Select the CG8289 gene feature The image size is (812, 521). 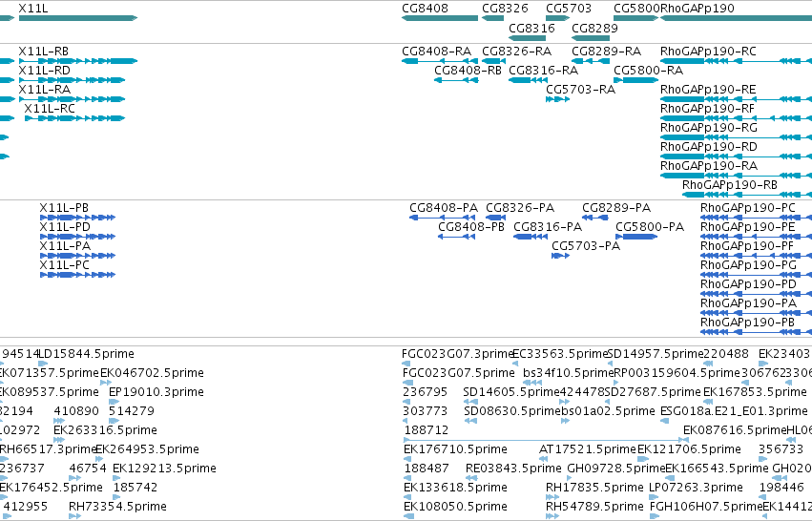591,38
